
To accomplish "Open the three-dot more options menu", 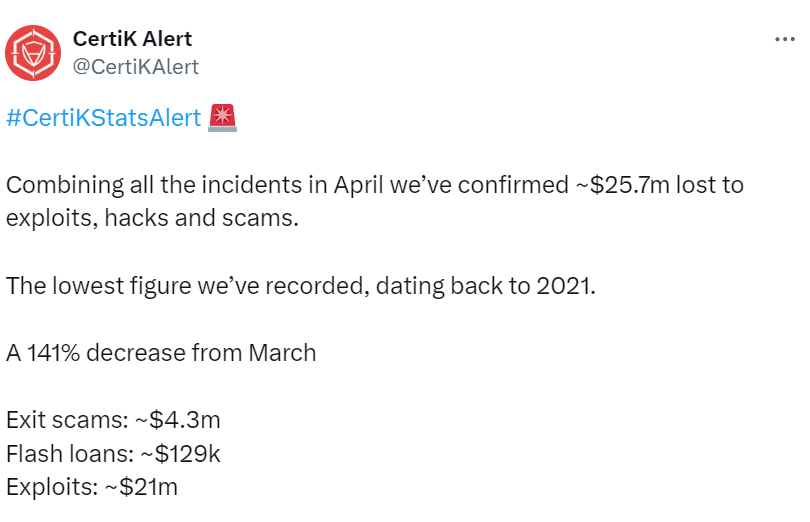I will 786,39.
